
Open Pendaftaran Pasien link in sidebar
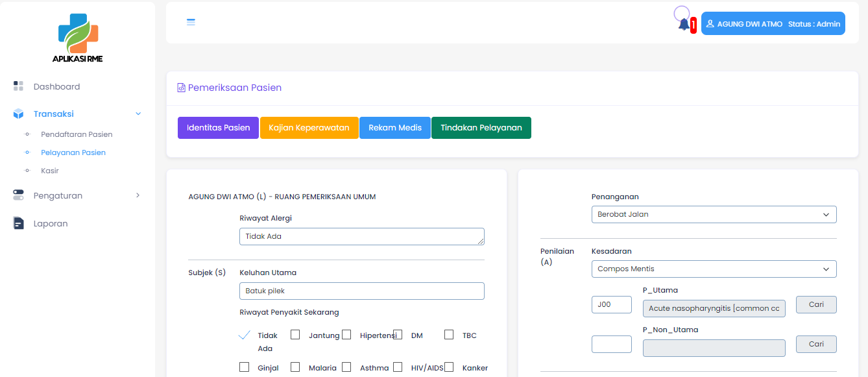coord(77,134)
